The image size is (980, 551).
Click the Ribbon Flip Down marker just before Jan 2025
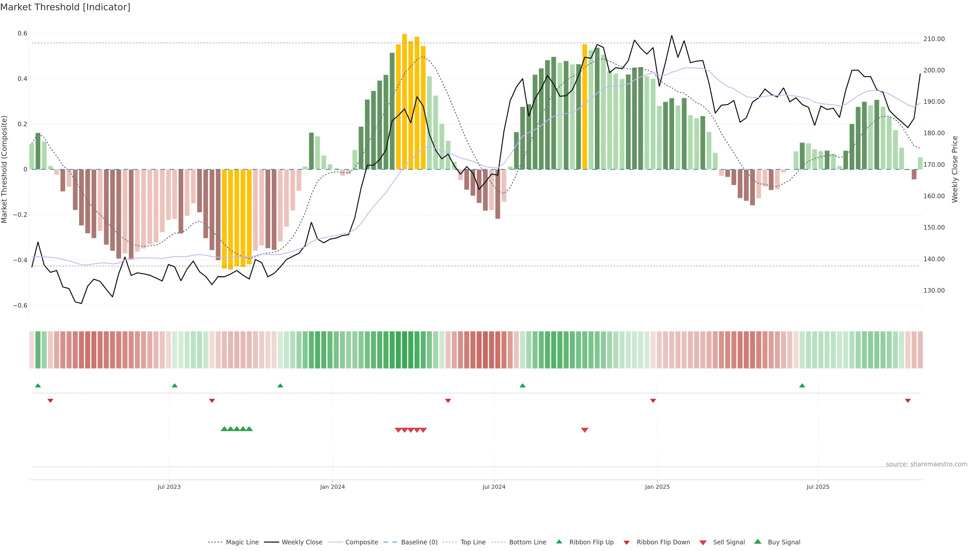click(x=653, y=400)
